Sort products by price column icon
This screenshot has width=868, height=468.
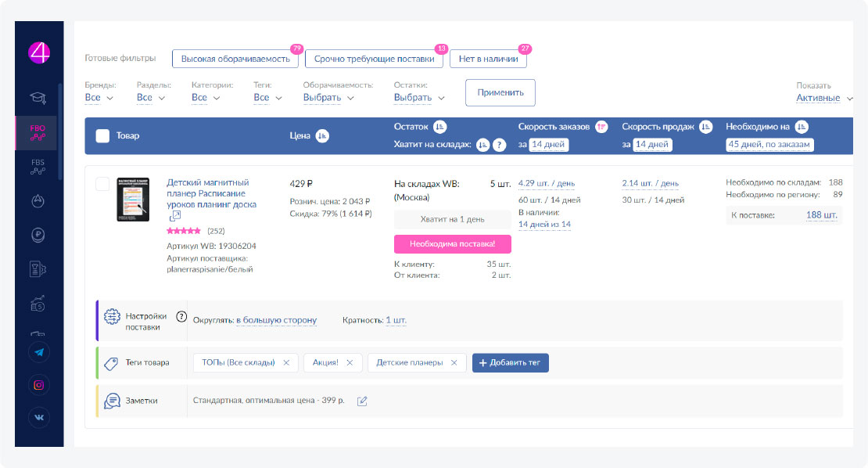click(x=321, y=135)
